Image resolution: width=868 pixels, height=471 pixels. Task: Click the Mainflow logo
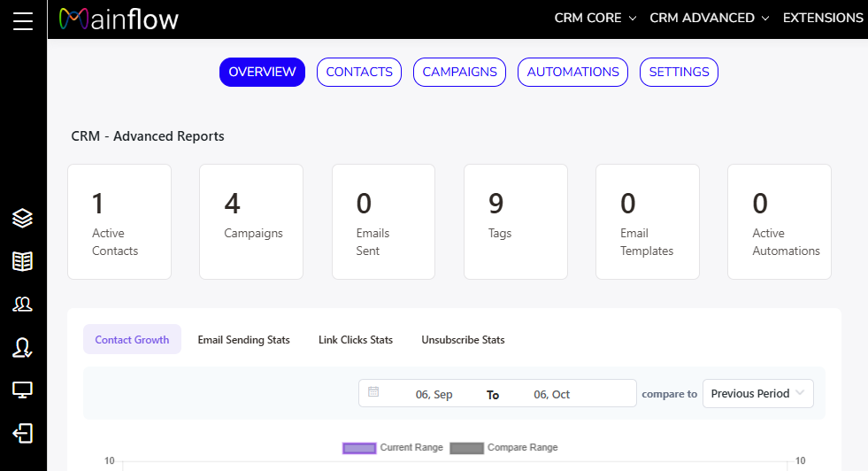click(x=118, y=19)
